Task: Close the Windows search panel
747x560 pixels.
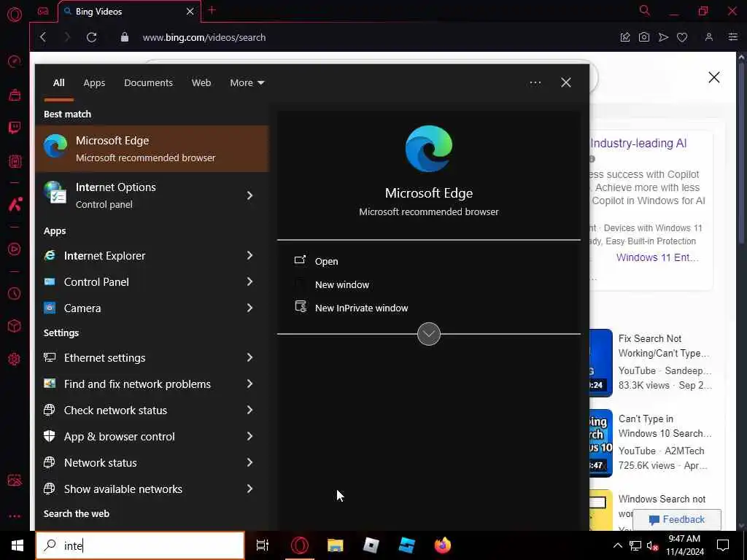Action: pos(566,83)
